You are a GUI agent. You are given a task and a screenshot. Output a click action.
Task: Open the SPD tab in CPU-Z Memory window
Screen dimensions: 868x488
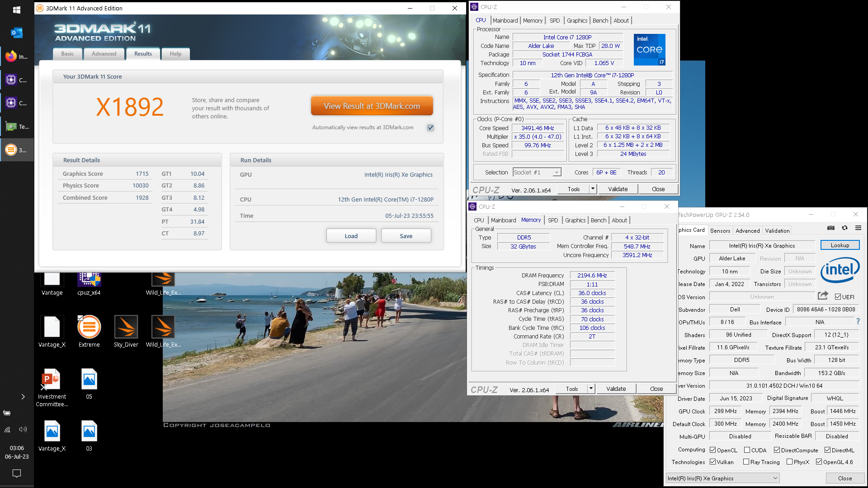(x=553, y=220)
